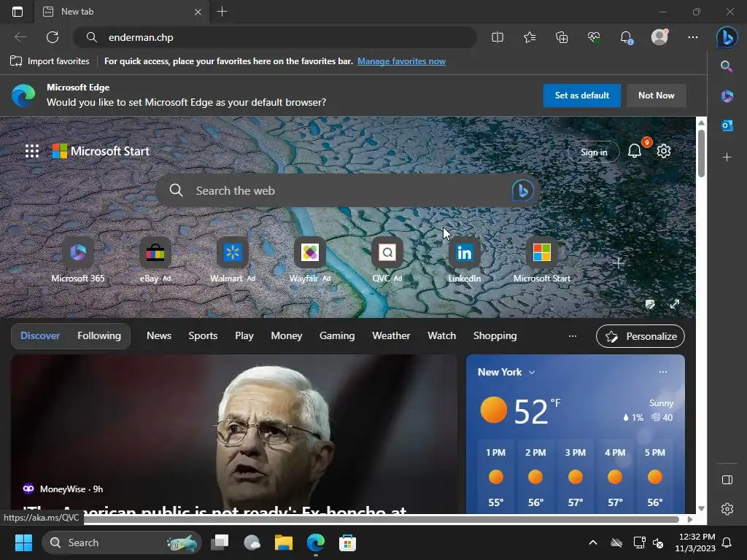Open the MoneyWise news article image
Viewport: 747px width, 560px height.
point(234,433)
